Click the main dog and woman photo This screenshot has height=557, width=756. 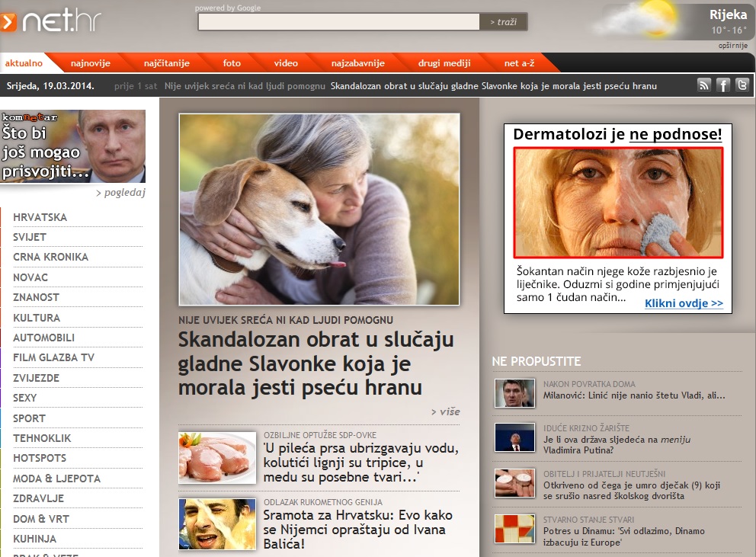coord(319,209)
